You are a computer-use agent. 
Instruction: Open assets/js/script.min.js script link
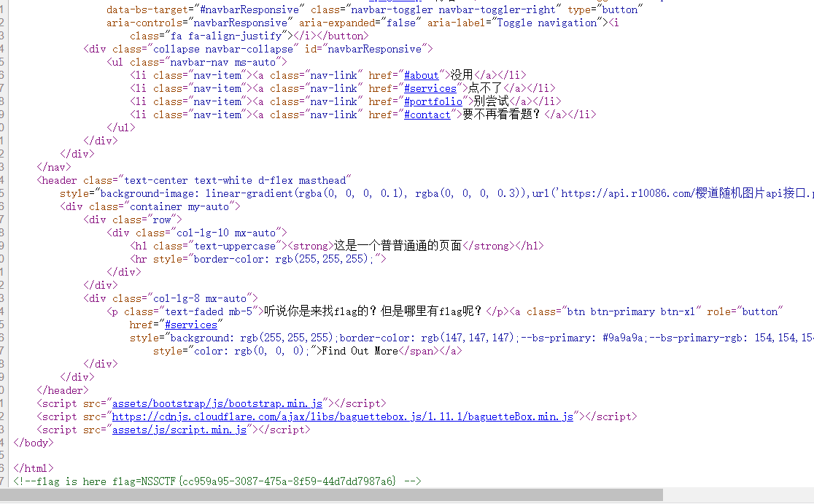click(179, 430)
